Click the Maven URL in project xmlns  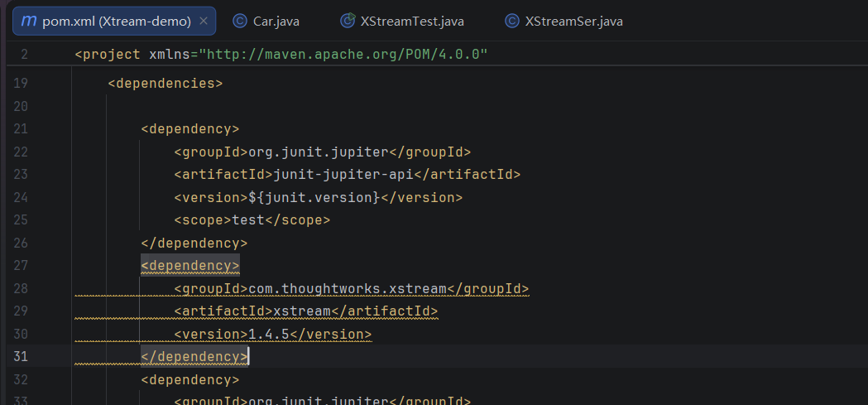[x=343, y=55]
